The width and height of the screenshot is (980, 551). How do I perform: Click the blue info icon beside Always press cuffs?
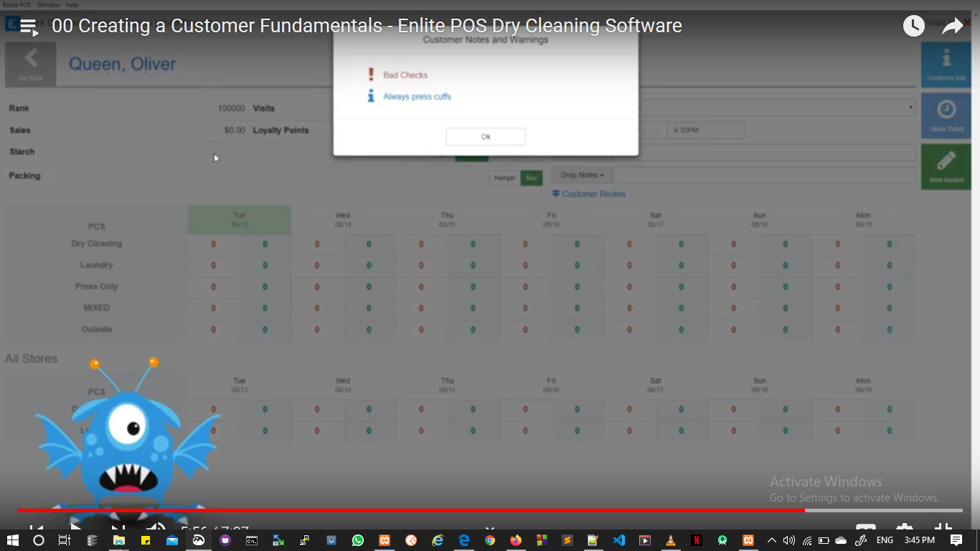pyautogui.click(x=371, y=96)
